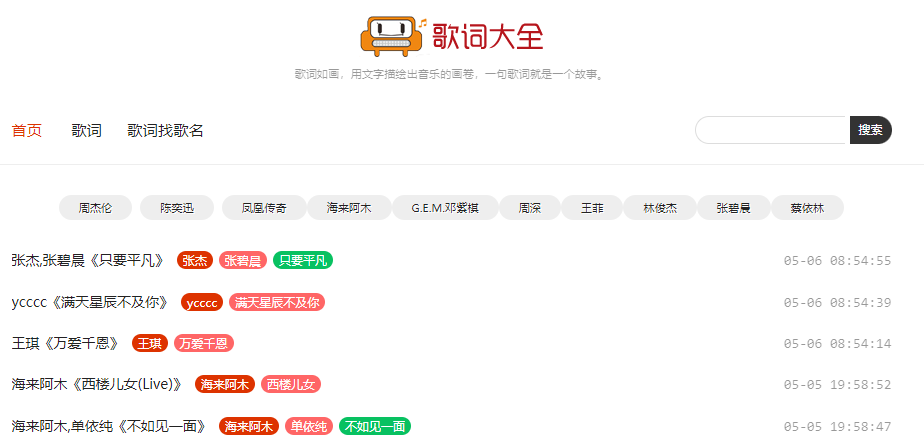
Task: Select the 陈奕迅 artist pill
Action: pyautogui.click(x=177, y=208)
